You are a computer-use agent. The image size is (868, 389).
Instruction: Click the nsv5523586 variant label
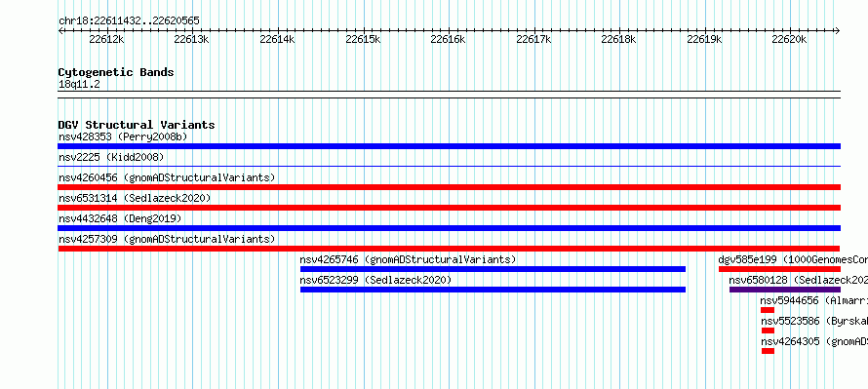point(813,321)
